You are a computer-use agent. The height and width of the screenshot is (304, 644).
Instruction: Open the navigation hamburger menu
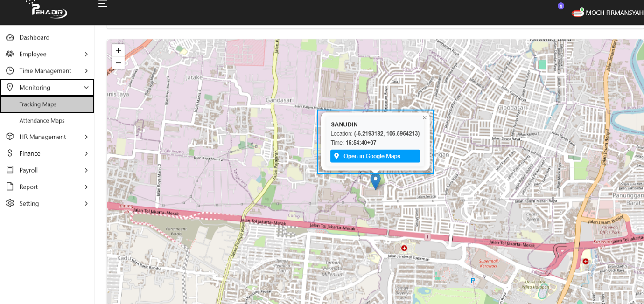coord(102,4)
